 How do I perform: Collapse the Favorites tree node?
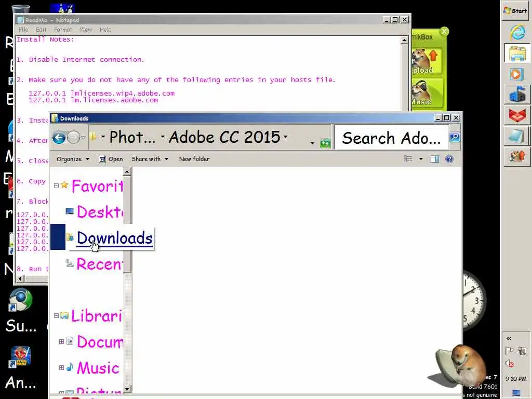tap(56, 185)
